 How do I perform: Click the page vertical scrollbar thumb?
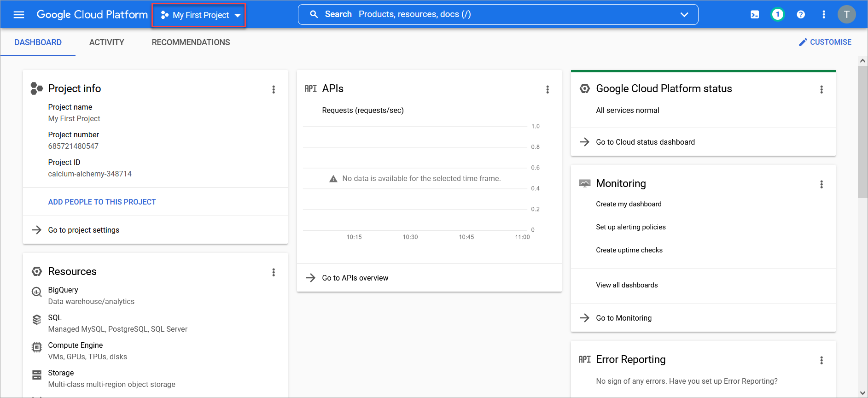(x=862, y=131)
